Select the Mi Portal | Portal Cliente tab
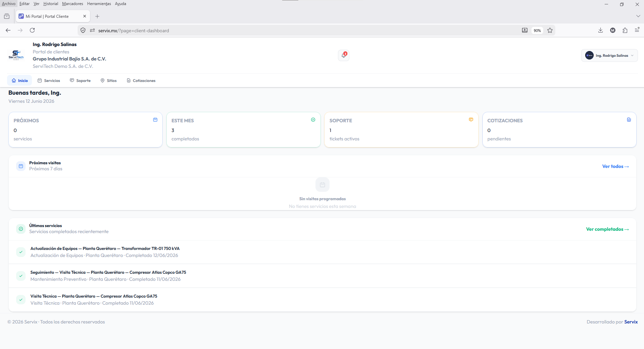This screenshot has width=644, height=349. point(52,16)
